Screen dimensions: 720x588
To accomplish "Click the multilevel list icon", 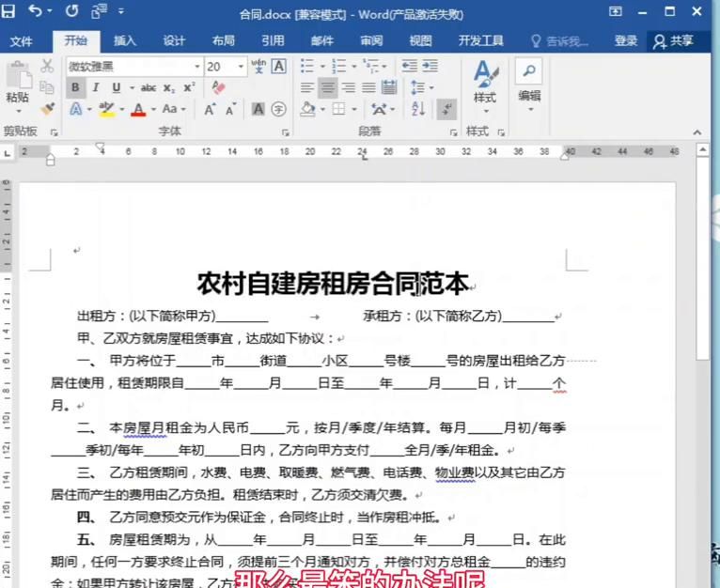I will [370, 66].
